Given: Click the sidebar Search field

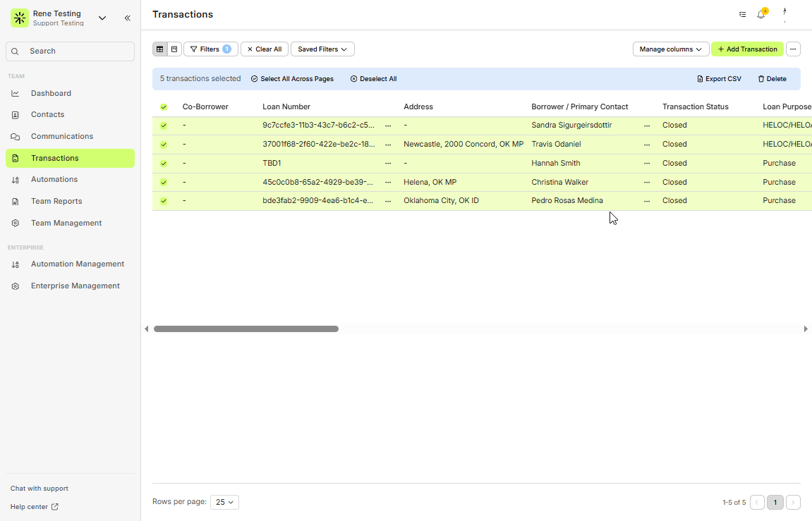Looking at the screenshot, I should pos(71,51).
